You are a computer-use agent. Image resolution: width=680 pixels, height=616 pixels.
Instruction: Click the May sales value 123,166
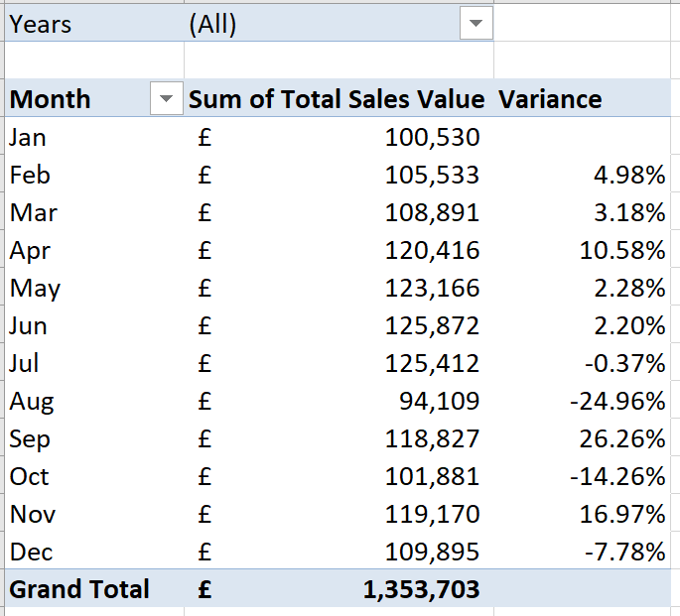click(432, 289)
